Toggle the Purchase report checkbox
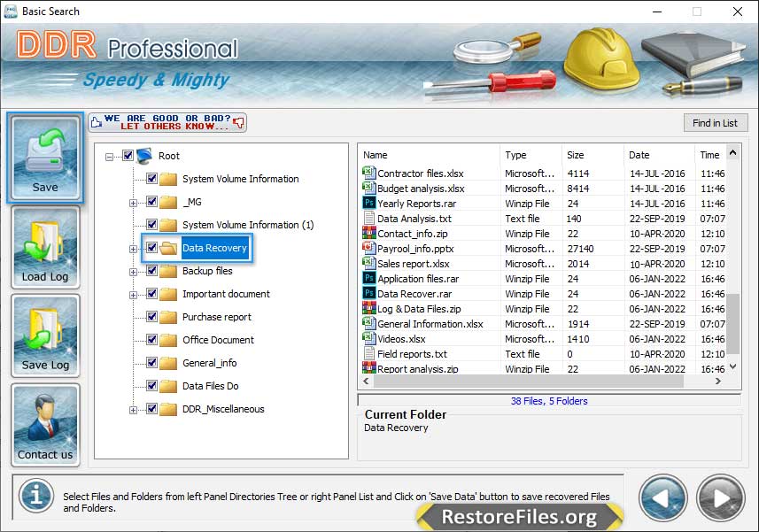This screenshot has height=532, width=759. [151, 317]
